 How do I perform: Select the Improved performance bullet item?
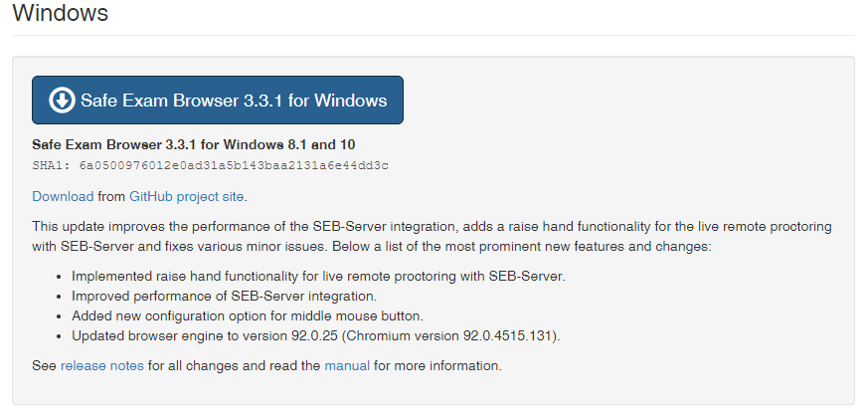224,297
